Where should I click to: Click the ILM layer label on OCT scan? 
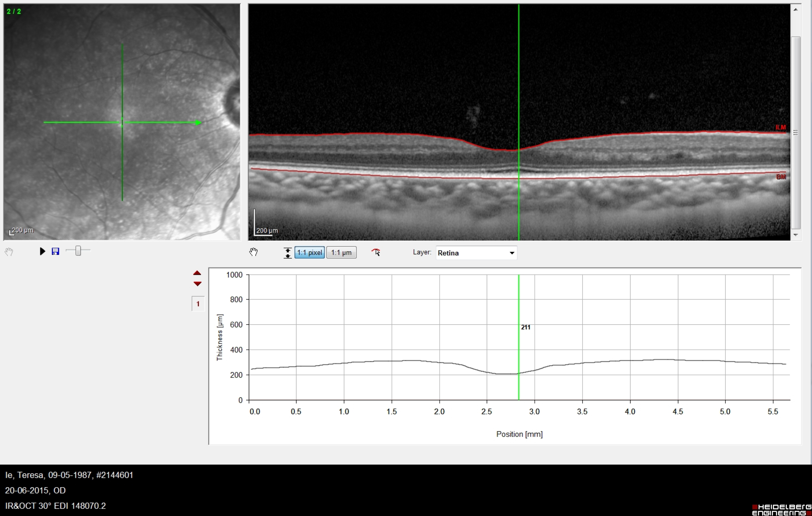tap(780, 127)
